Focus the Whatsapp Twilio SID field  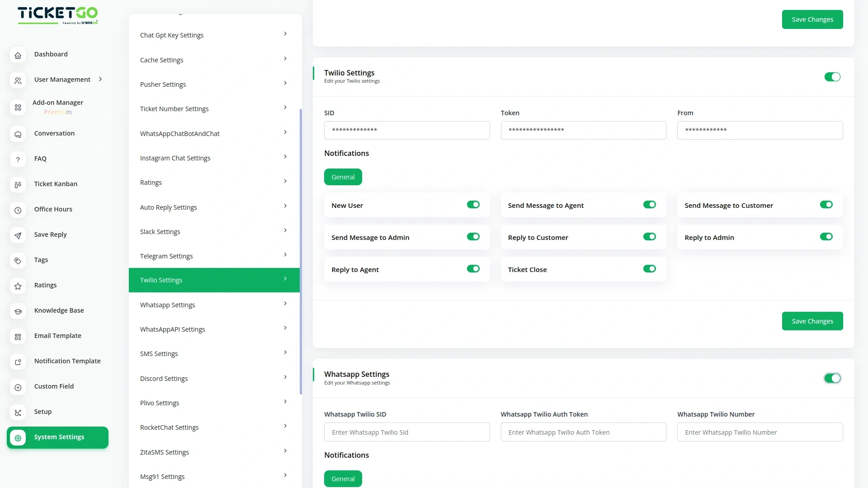tap(406, 432)
